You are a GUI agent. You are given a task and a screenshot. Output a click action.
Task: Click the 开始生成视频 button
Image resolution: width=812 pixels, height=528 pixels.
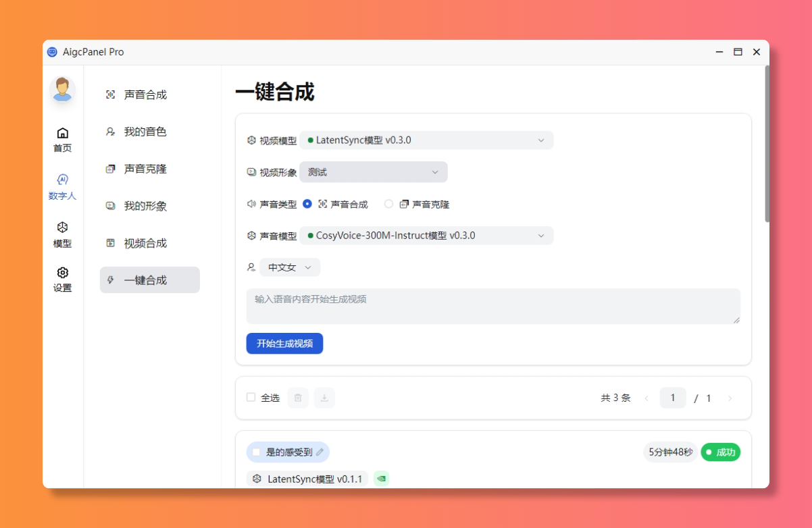[x=284, y=343]
